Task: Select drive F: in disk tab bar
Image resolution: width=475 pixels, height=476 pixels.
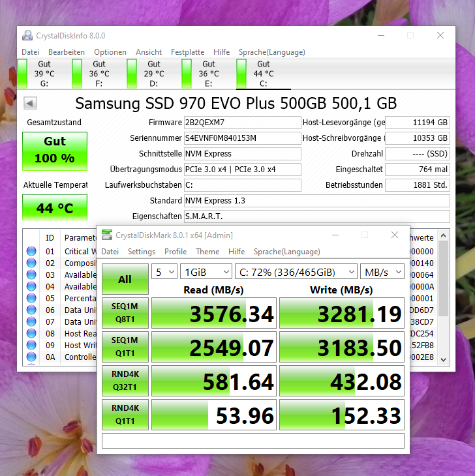Action: [99, 74]
